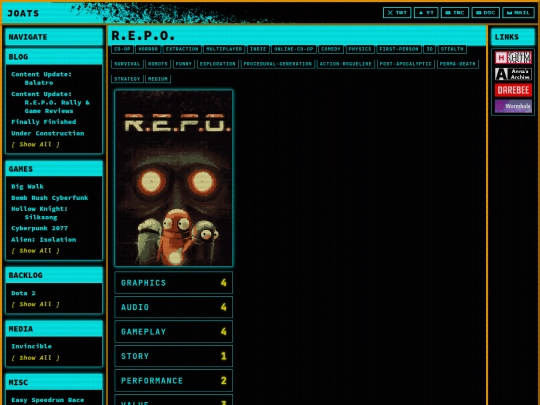The height and width of the screenshot is (405, 540).
Task: Open the Big Walk game page
Action: (x=27, y=186)
